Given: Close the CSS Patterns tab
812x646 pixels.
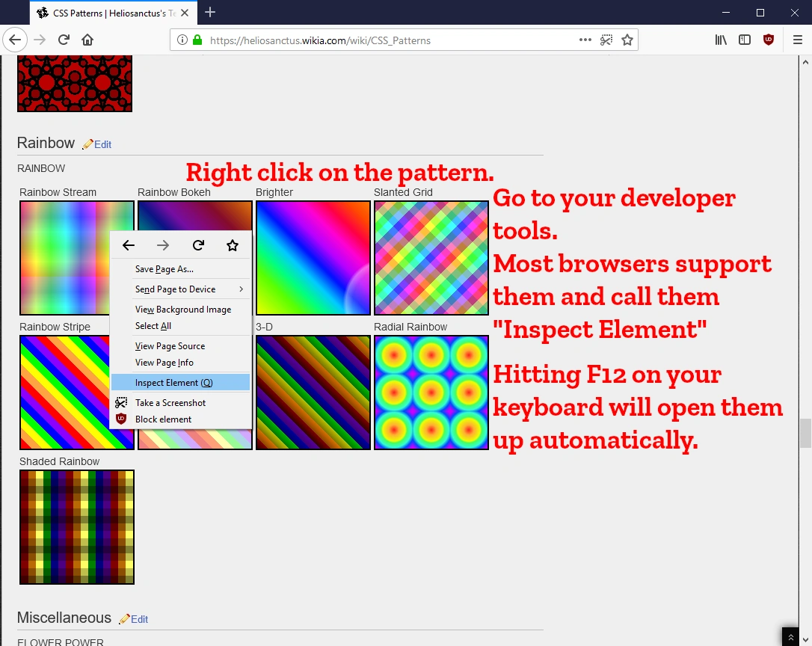Looking at the screenshot, I should click(x=185, y=13).
